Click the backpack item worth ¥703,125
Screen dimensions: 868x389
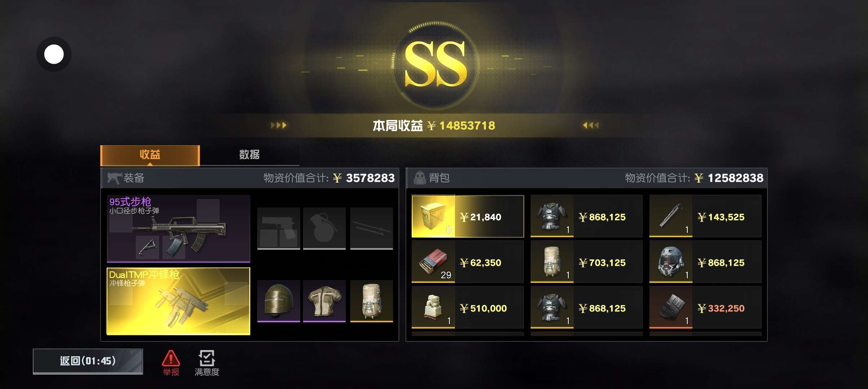pos(586,262)
